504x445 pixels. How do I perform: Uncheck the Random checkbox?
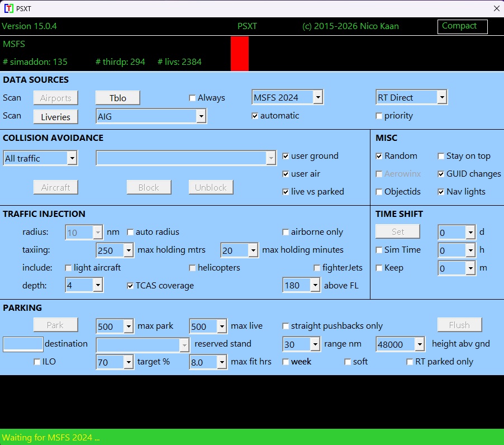tap(379, 157)
